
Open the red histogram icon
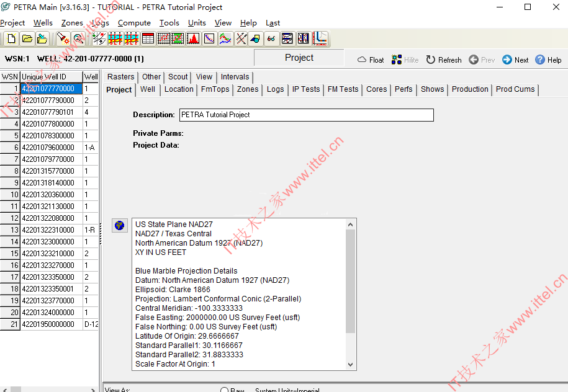pyautogui.click(x=193, y=38)
